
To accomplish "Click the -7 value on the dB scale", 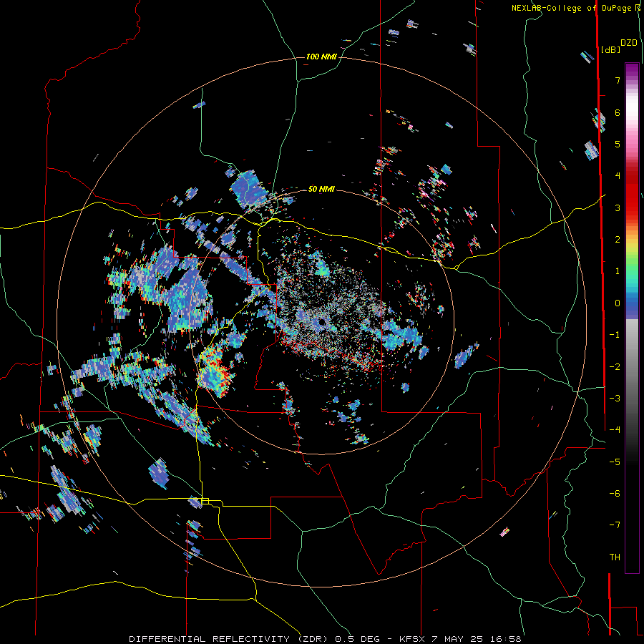I will [x=615, y=525].
